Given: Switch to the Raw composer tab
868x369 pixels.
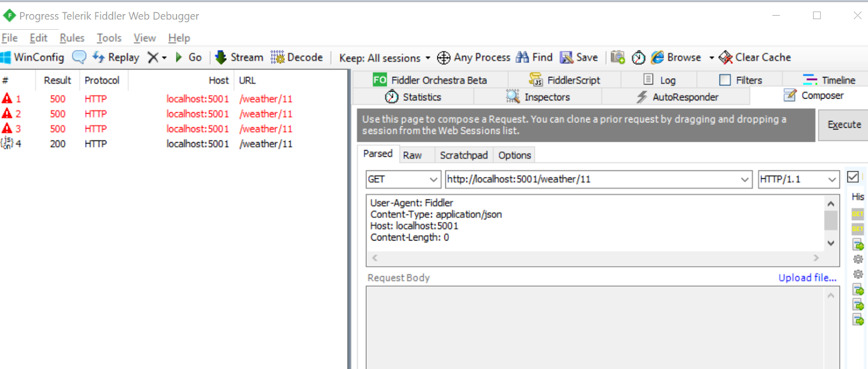Looking at the screenshot, I should (x=412, y=156).
